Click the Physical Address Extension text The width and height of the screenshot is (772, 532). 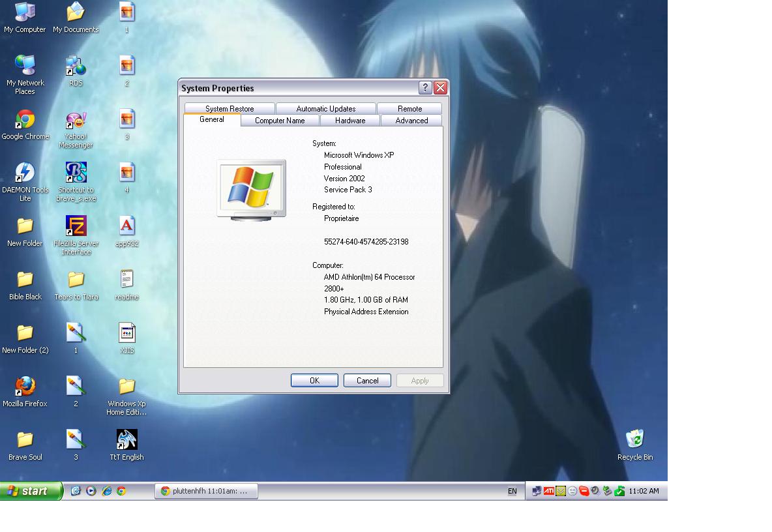[x=366, y=312]
